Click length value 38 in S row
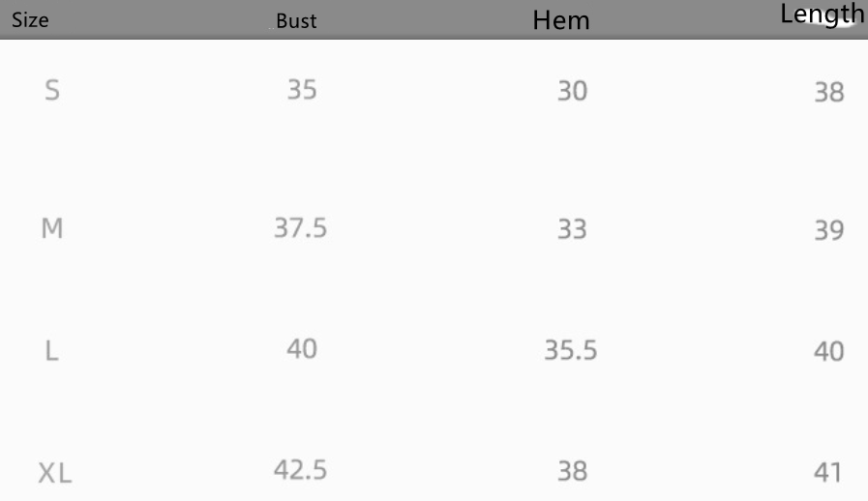 (829, 94)
